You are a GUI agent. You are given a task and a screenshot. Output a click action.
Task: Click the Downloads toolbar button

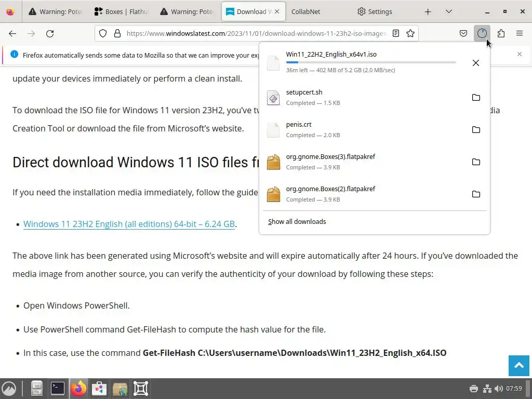pyautogui.click(x=482, y=33)
